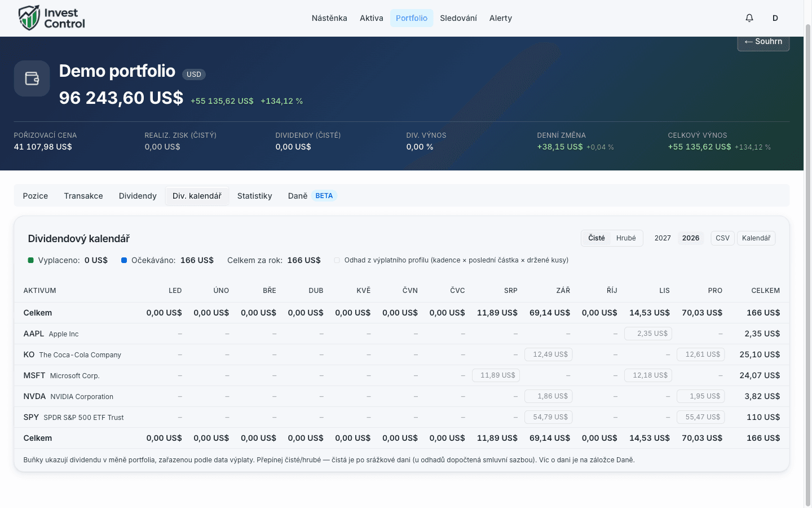Switch to the Transakce tab
Image resolution: width=812 pixels, height=508 pixels.
[83, 196]
